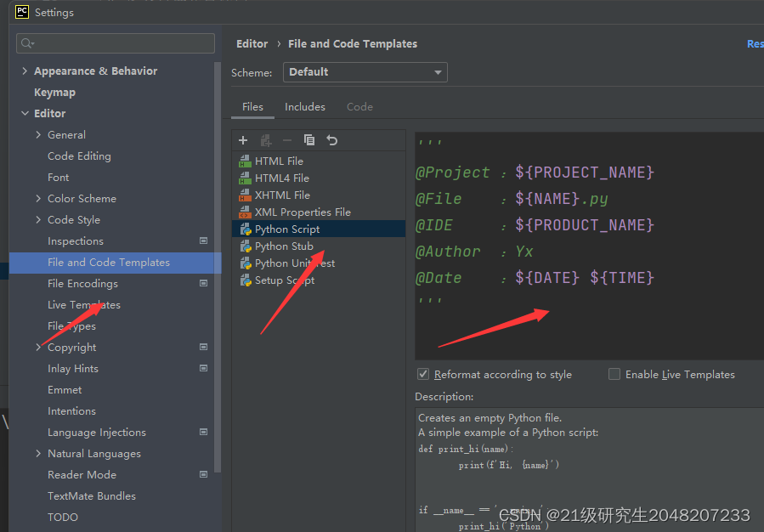Screen dimensions: 764x532
Task: Click the XHTML File template icon
Action: (245, 195)
